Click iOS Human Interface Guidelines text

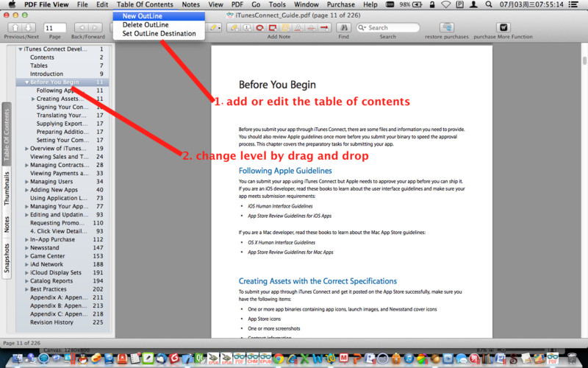tap(280, 206)
